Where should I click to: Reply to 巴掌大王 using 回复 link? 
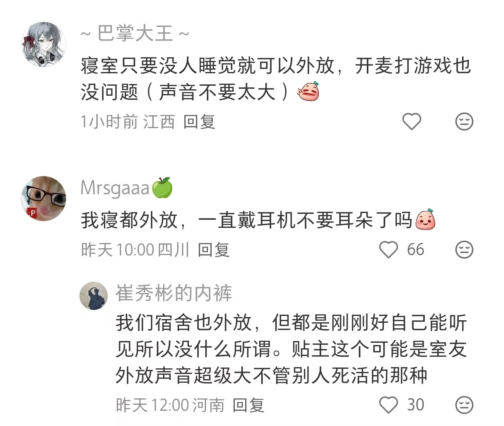point(199,122)
